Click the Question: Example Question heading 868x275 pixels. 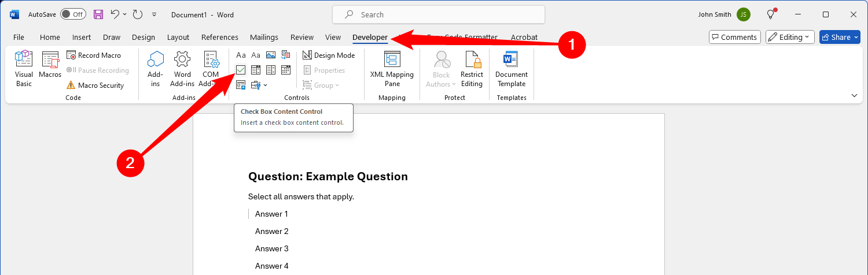pyautogui.click(x=328, y=177)
